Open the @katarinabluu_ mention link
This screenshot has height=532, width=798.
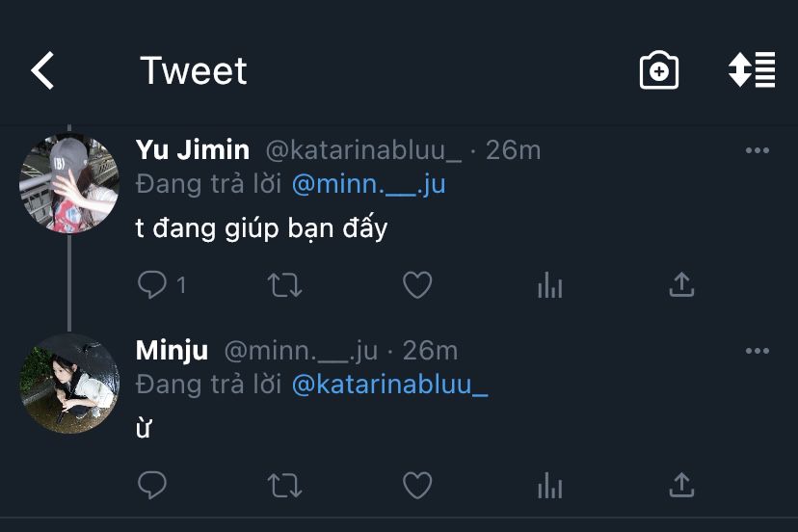pos(389,384)
